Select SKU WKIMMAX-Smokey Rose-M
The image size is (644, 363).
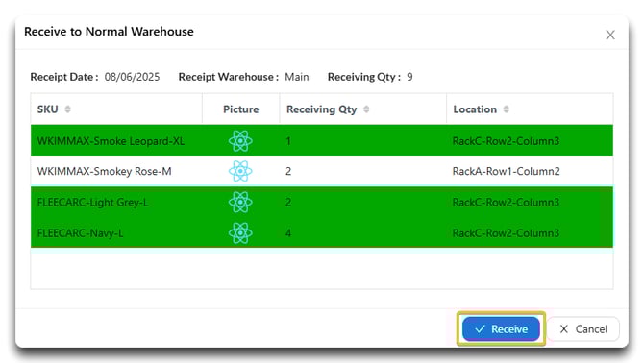coord(105,172)
